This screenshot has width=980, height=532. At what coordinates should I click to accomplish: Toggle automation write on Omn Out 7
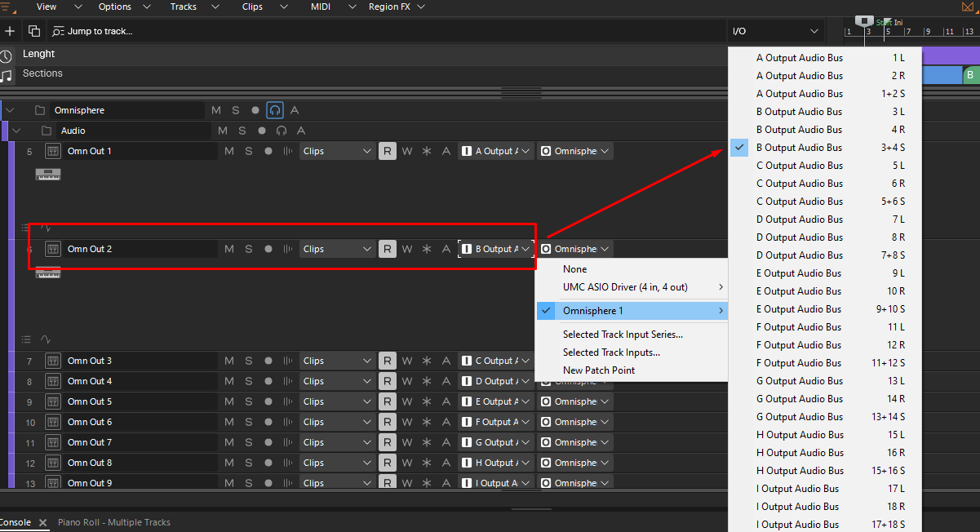point(407,442)
